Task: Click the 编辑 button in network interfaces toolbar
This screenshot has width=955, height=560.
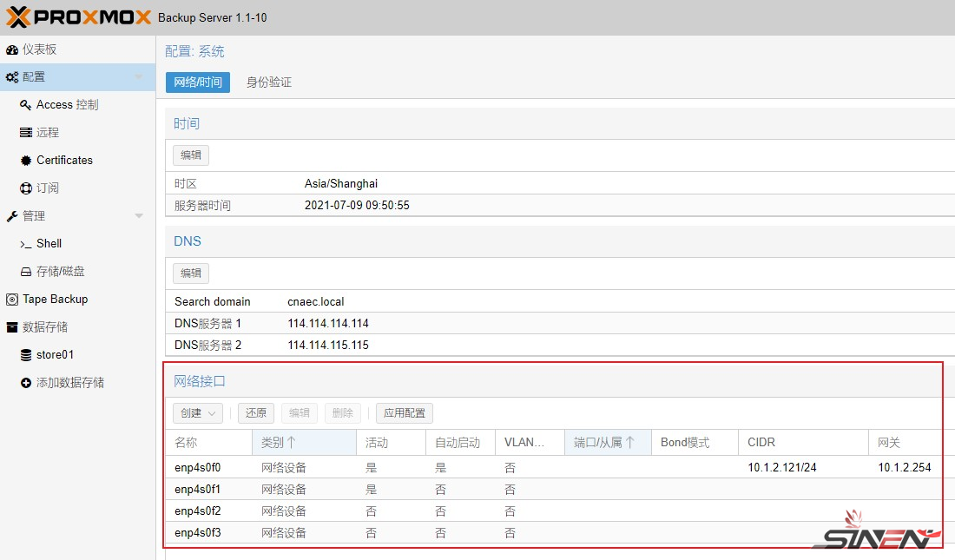Action: point(299,413)
